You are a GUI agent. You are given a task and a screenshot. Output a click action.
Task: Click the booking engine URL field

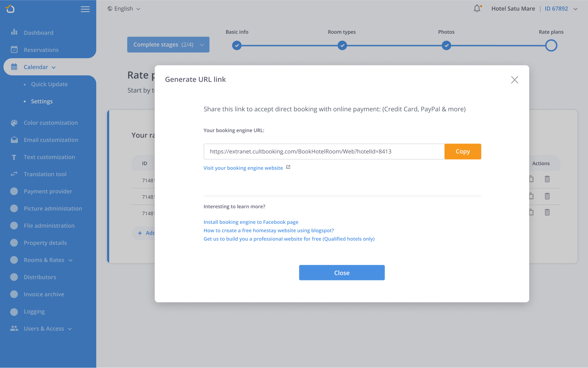point(324,152)
